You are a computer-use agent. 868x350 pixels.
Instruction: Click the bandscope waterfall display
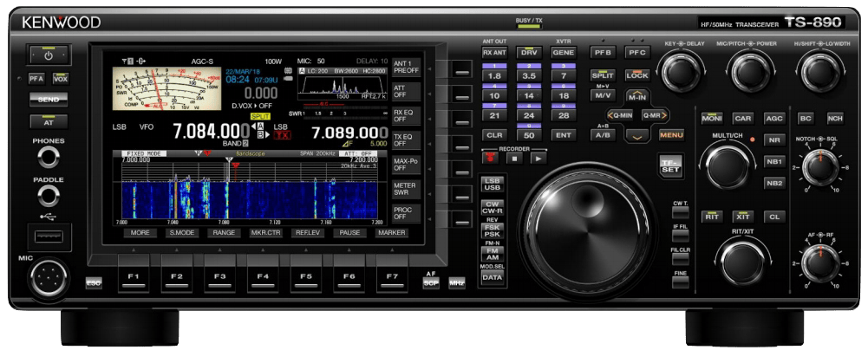point(250,200)
